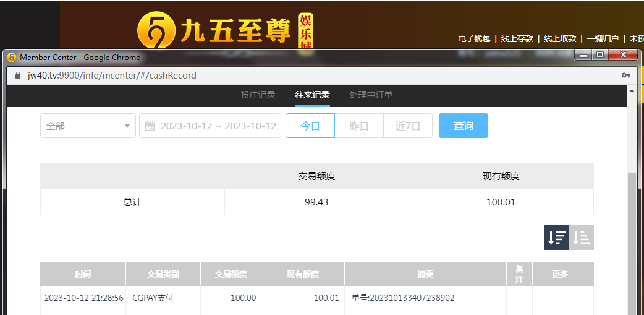The width and height of the screenshot is (644, 315).
Task: Click the key icon in address bar
Action: coord(626,76)
